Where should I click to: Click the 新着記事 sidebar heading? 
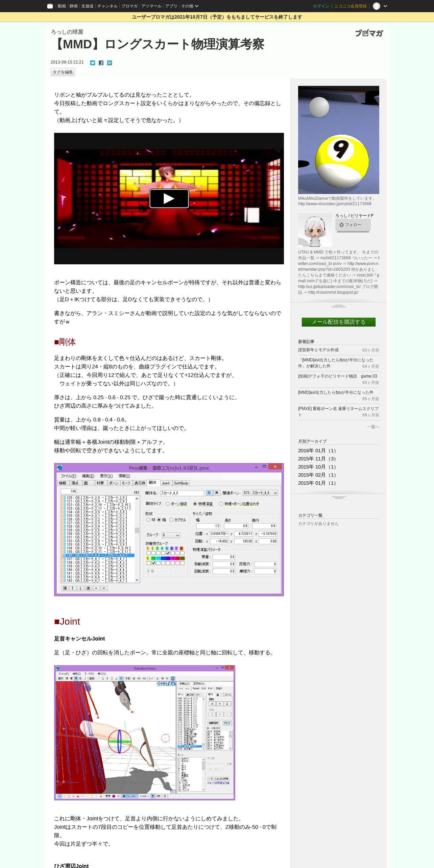pos(306,342)
